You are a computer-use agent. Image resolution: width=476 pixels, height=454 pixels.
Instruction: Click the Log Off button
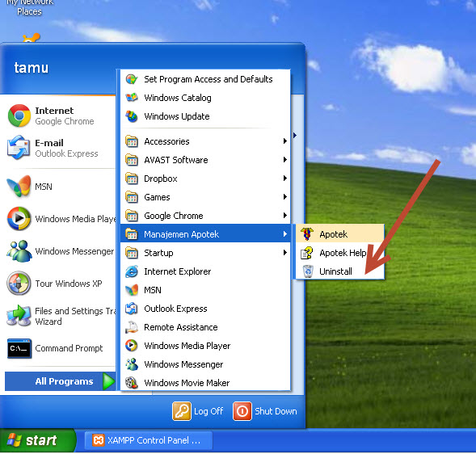[x=198, y=411]
